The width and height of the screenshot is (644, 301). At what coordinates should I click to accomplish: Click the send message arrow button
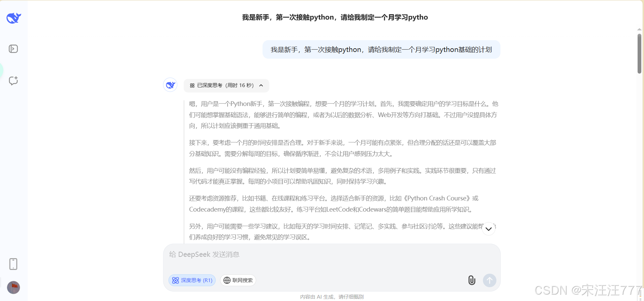(490, 280)
